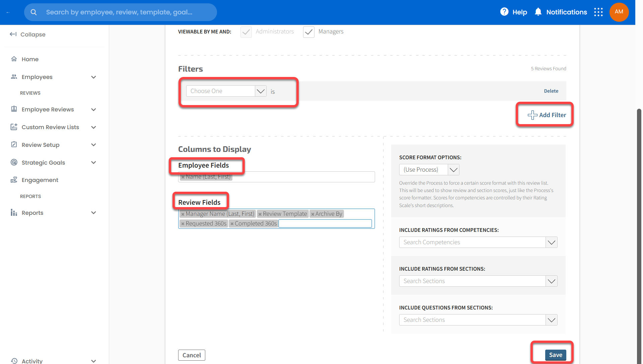Screen dimensions: 643x364
Task: Click the Strategic Goals target icon
Action: [14, 163]
